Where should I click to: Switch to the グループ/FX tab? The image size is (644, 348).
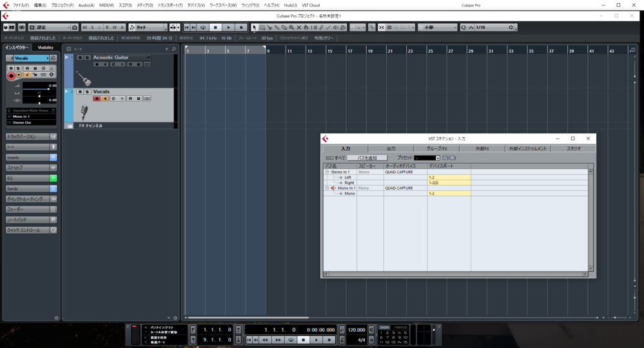point(436,149)
